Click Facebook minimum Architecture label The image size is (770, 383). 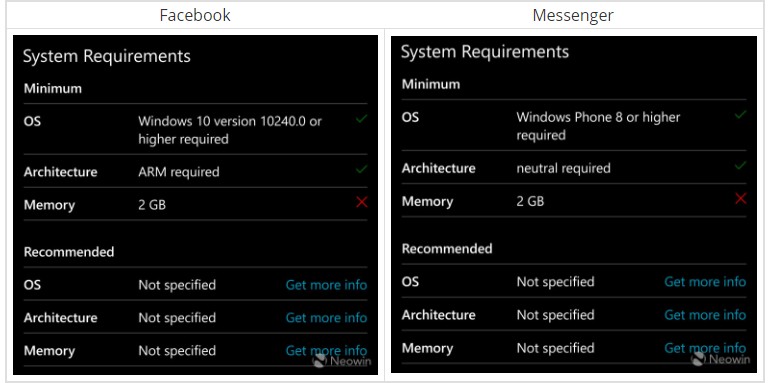[60, 172]
